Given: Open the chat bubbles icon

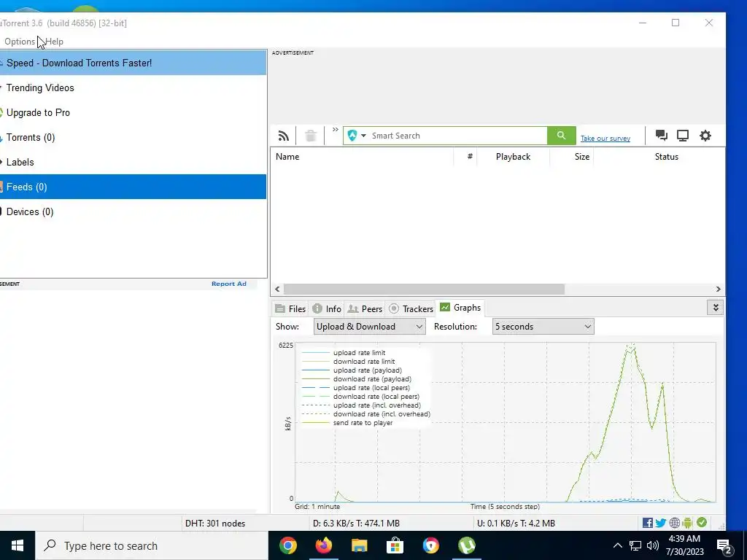Looking at the screenshot, I should click(x=661, y=136).
